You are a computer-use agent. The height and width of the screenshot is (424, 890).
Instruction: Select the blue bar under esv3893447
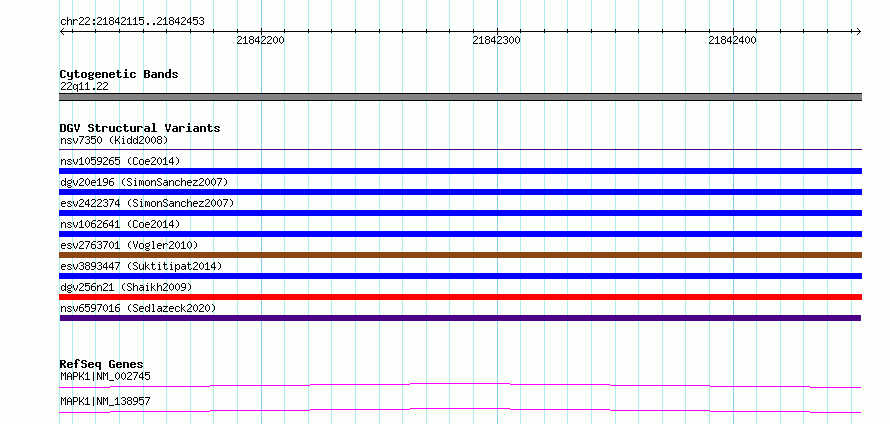(461, 276)
